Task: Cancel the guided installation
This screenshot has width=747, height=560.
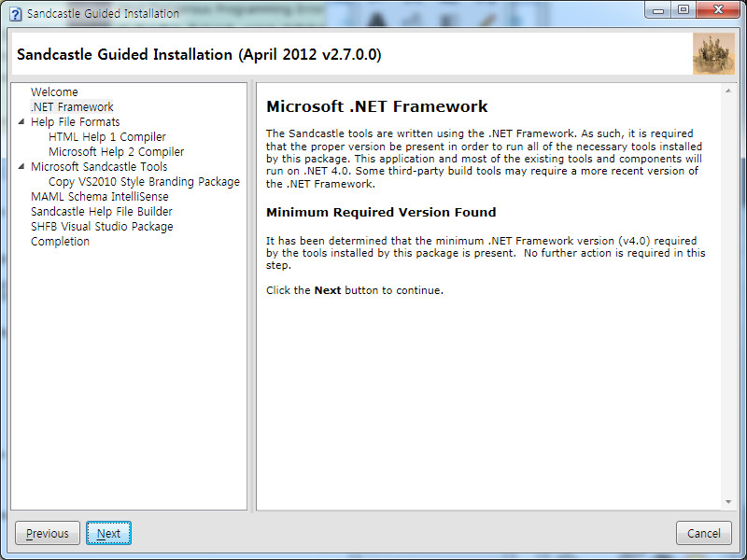Action: [x=703, y=534]
